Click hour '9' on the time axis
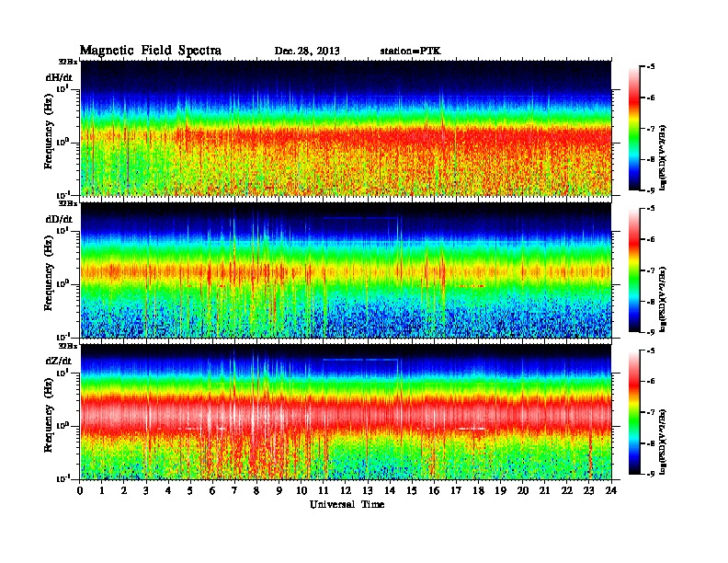 pyautogui.click(x=279, y=491)
